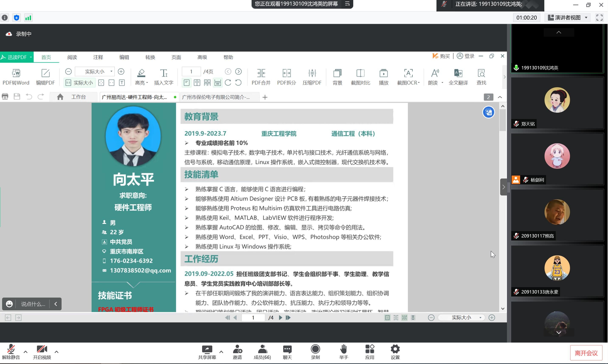Select the 截图OCR tool
The height and width of the screenshot is (364, 608).
(408, 73)
